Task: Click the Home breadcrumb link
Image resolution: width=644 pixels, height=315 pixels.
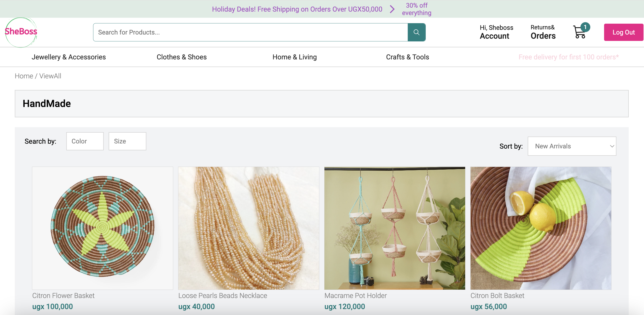Action: [24, 76]
